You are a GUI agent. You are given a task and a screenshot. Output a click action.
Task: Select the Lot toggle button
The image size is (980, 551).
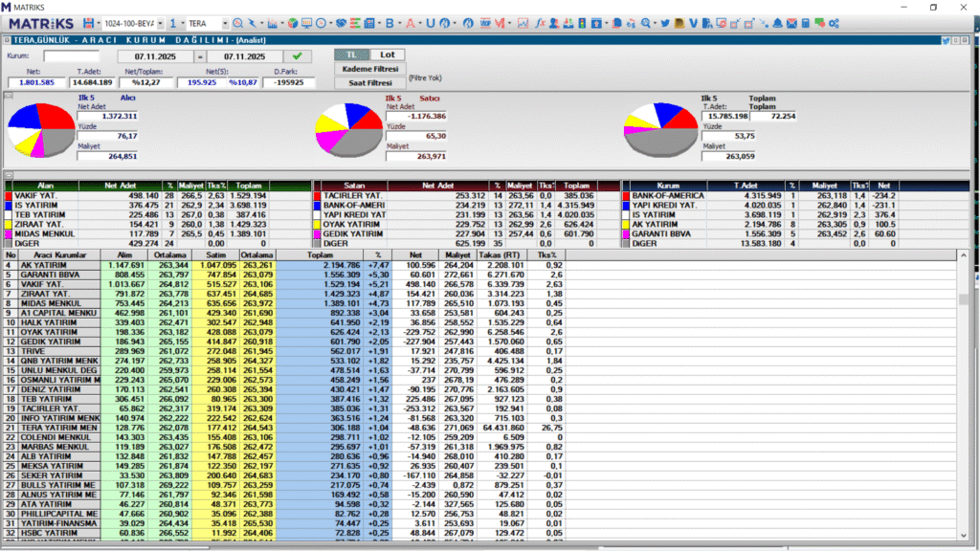[388, 55]
